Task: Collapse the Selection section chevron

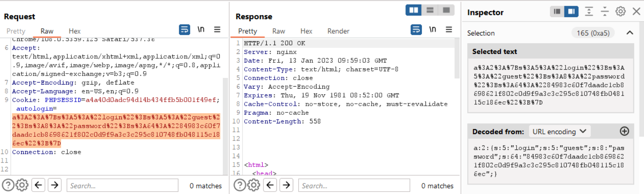Action: click(630, 33)
